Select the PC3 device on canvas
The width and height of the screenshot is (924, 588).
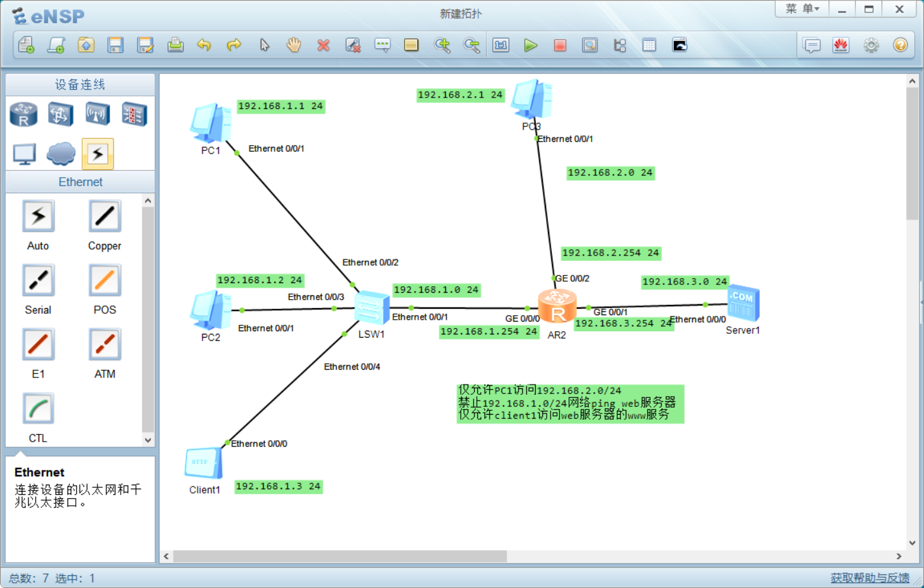[532, 99]
